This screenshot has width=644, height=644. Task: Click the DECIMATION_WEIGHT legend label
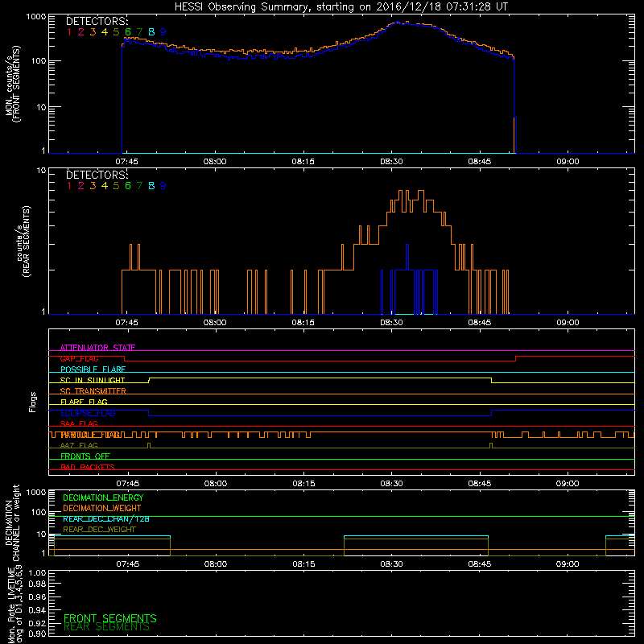[102, 509]
